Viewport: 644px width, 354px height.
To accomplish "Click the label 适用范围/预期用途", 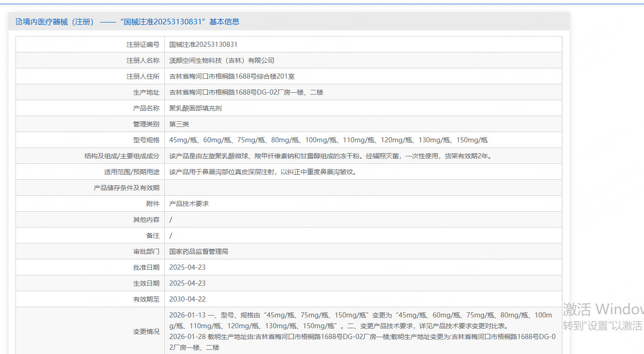I will pyautogui.click(x=132, y=172).
